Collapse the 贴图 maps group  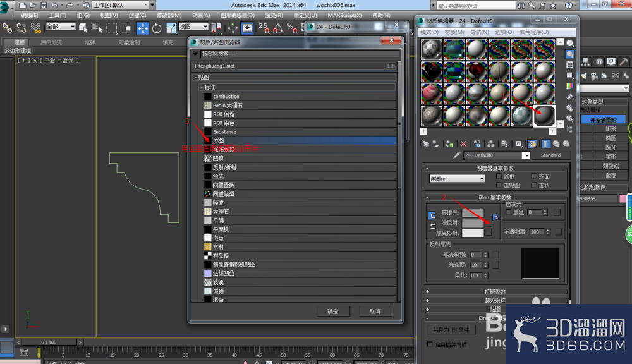(195, 77)
